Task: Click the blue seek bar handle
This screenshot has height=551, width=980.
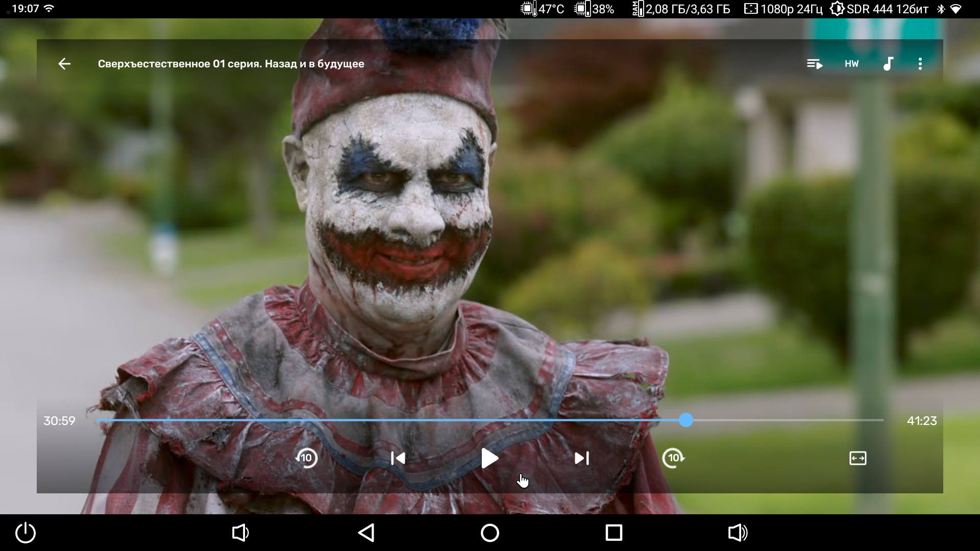Action: [686, 420]
